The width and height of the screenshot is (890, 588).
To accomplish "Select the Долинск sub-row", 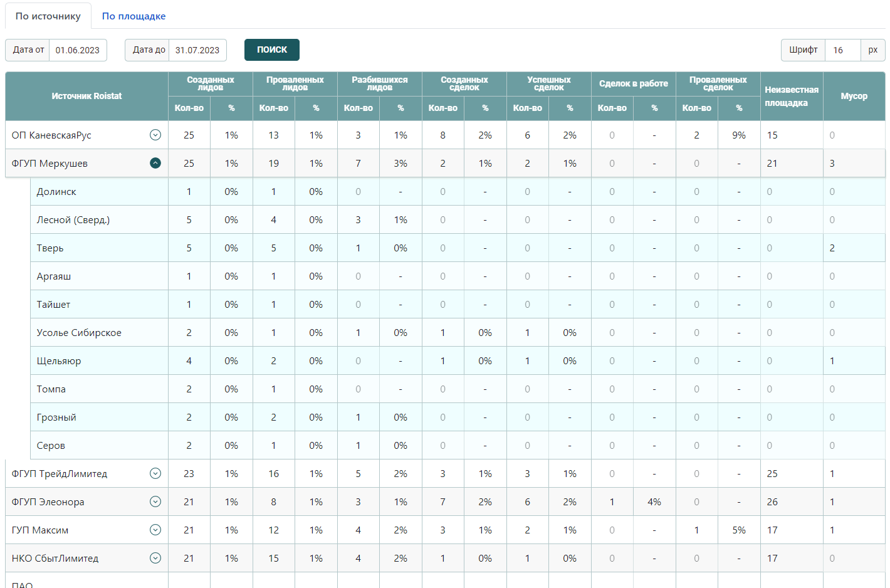I will click(56, 192).
